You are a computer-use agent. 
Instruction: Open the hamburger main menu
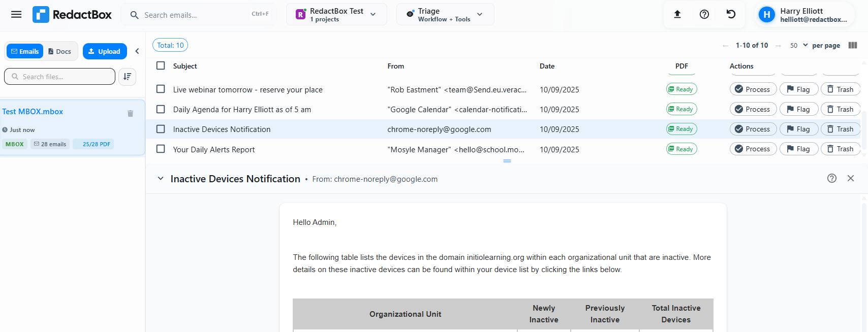16,15
